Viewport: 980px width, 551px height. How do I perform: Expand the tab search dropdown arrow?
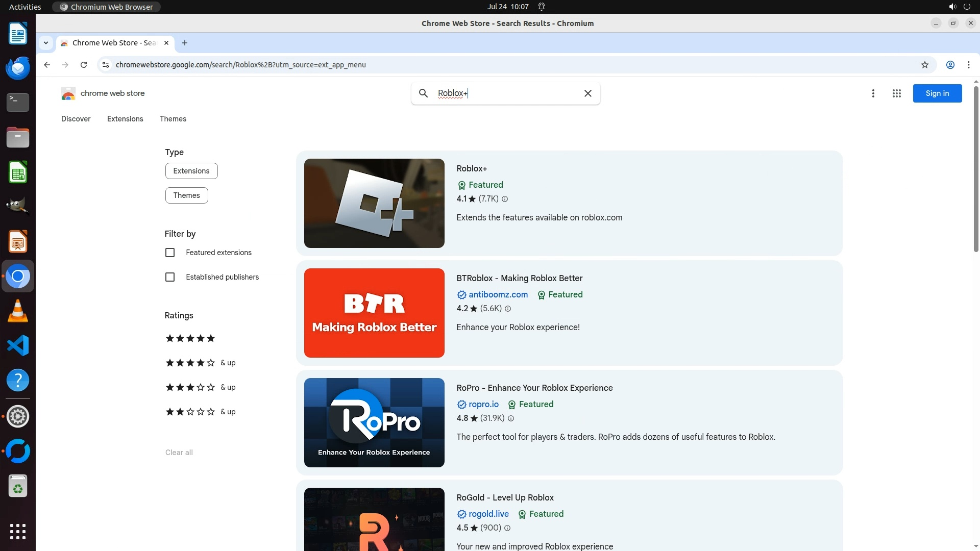46,43
